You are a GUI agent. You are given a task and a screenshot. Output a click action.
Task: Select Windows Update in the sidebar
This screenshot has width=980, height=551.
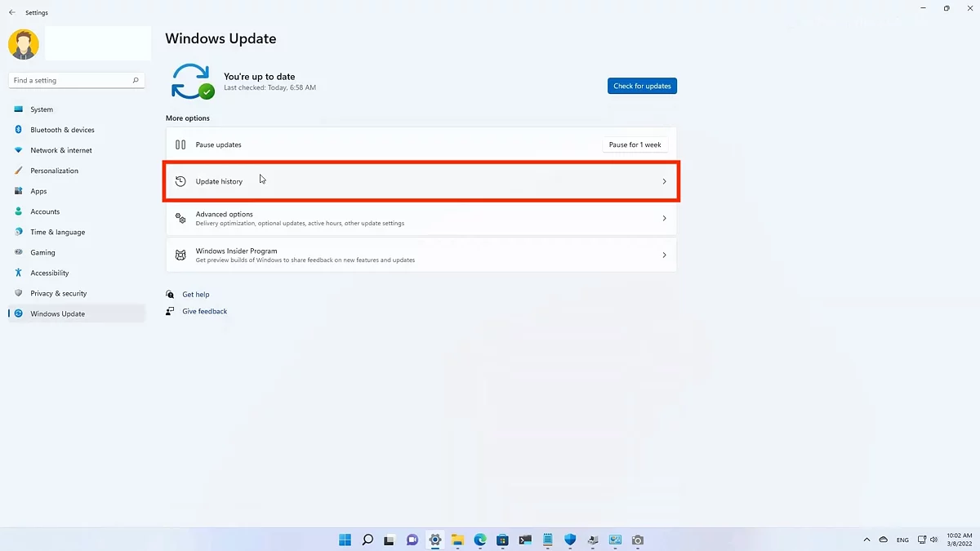click(77, 313)
